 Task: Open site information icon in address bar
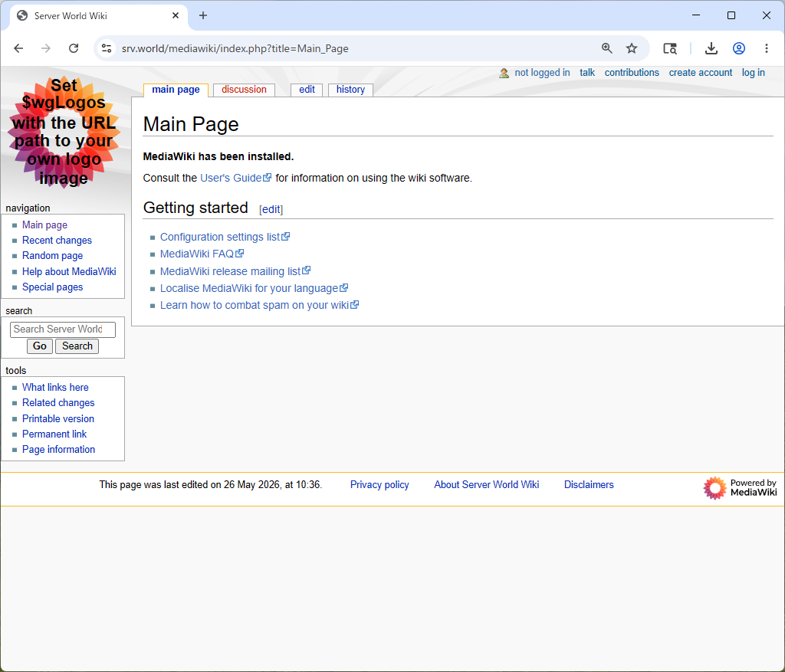[107, 48]
